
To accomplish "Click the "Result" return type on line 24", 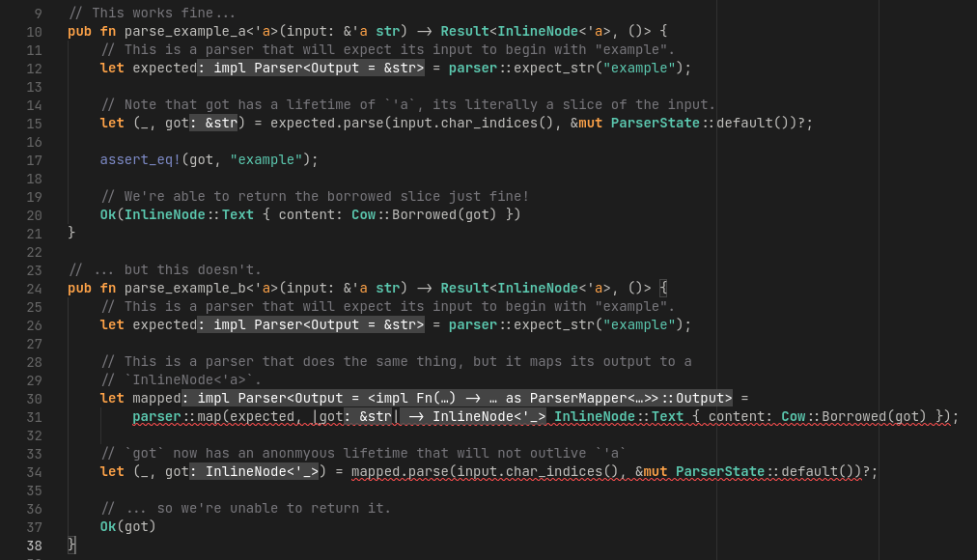I will [464, 289].
